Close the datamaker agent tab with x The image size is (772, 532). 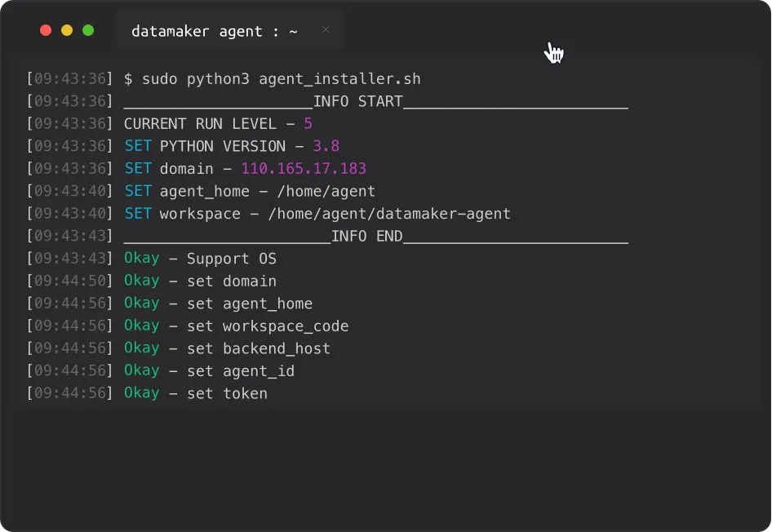(x=326, y=30)
